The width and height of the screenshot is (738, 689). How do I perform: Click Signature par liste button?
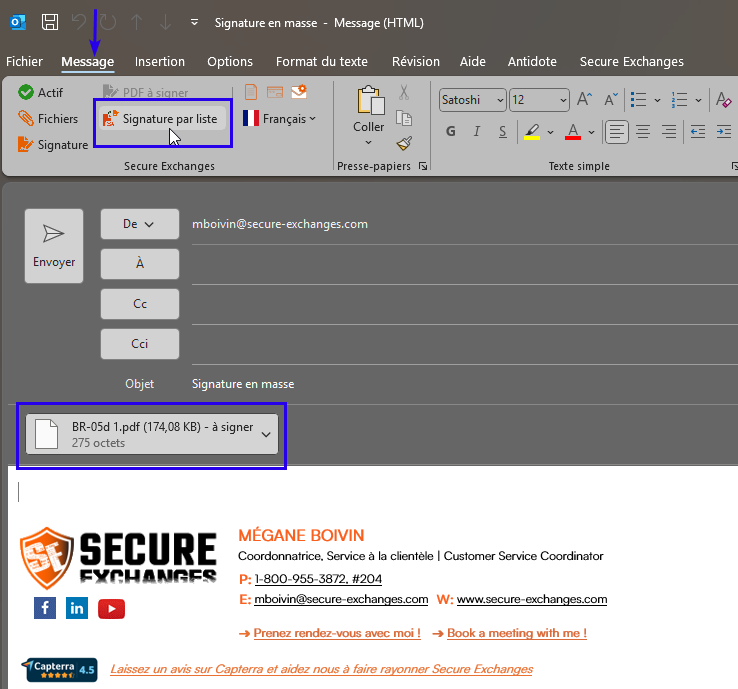tap(162, 119)
